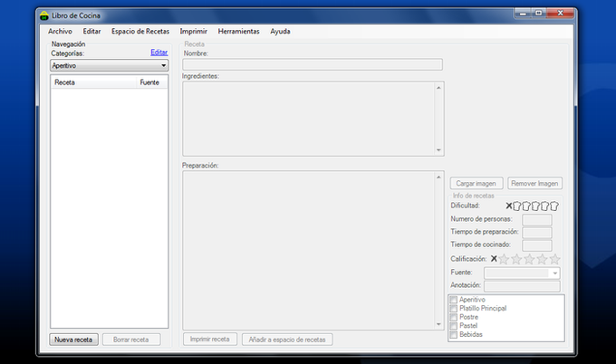This screenshot has width=616, height=364.
Task: Open the Ayuda menu
Action: click(x=280, y=32)
